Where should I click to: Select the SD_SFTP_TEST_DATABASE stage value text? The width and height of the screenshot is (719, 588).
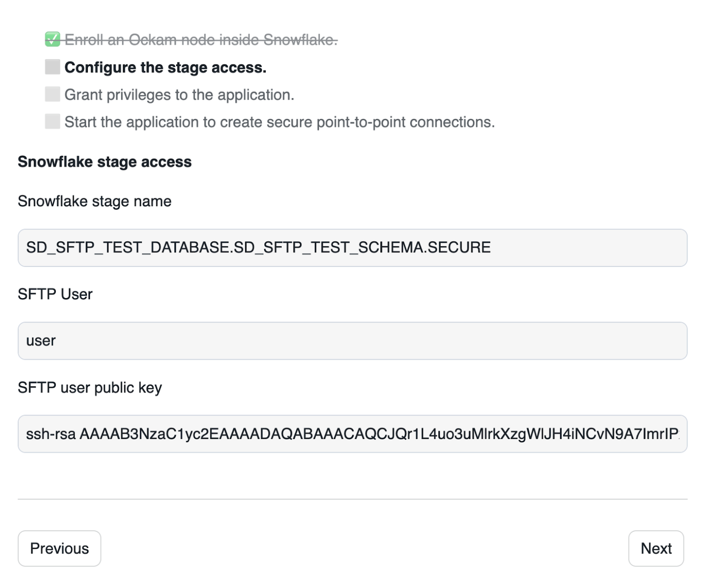click(x=259, y=247)
